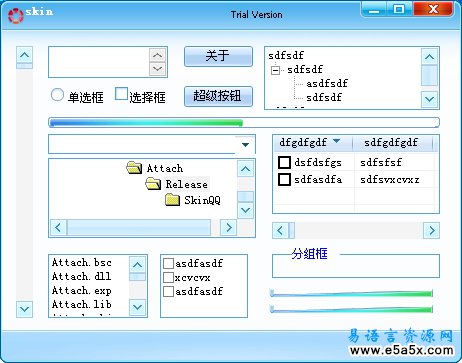Image resolution: width=462 pixels, height=363 pixels.
Task: Maximize the skin window
Action: (x=399, y=9)
